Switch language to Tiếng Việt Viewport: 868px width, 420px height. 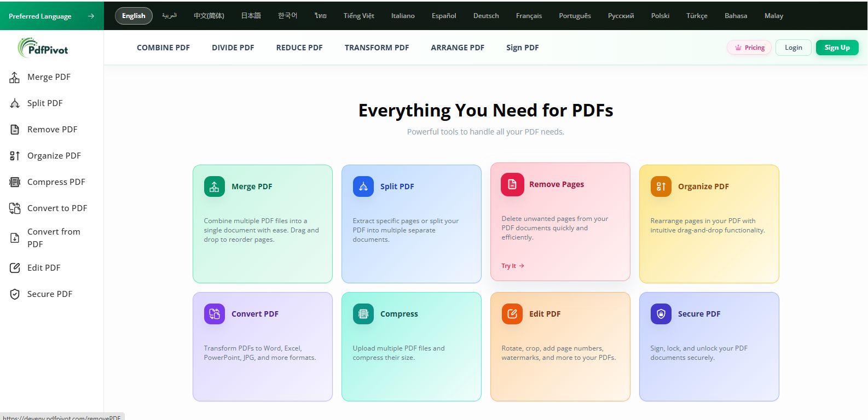click(x=359, y=16)
